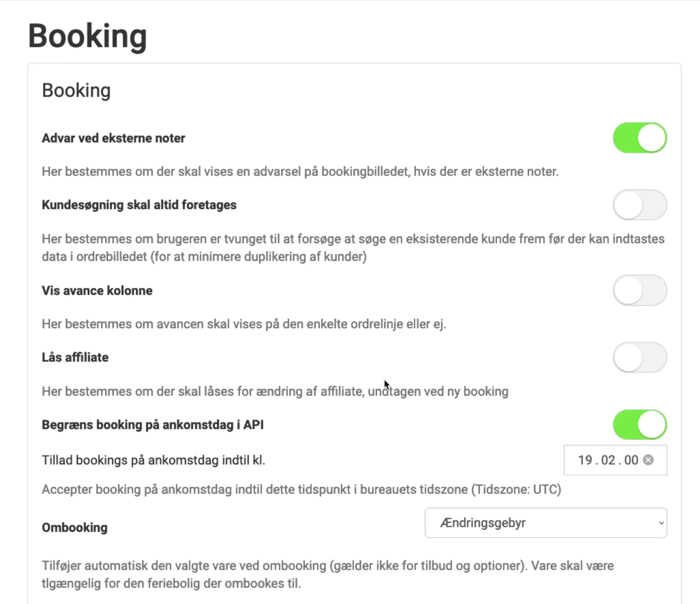Enable Kundesøgning skal altid foretages switch
This screenshot has height=604, width=700.
click(x=640, y=205)
